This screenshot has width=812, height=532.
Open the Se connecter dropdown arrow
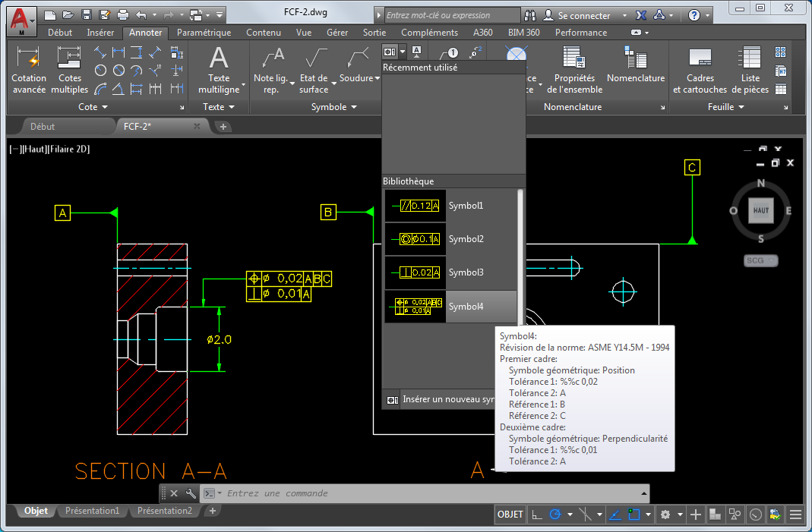624,15
